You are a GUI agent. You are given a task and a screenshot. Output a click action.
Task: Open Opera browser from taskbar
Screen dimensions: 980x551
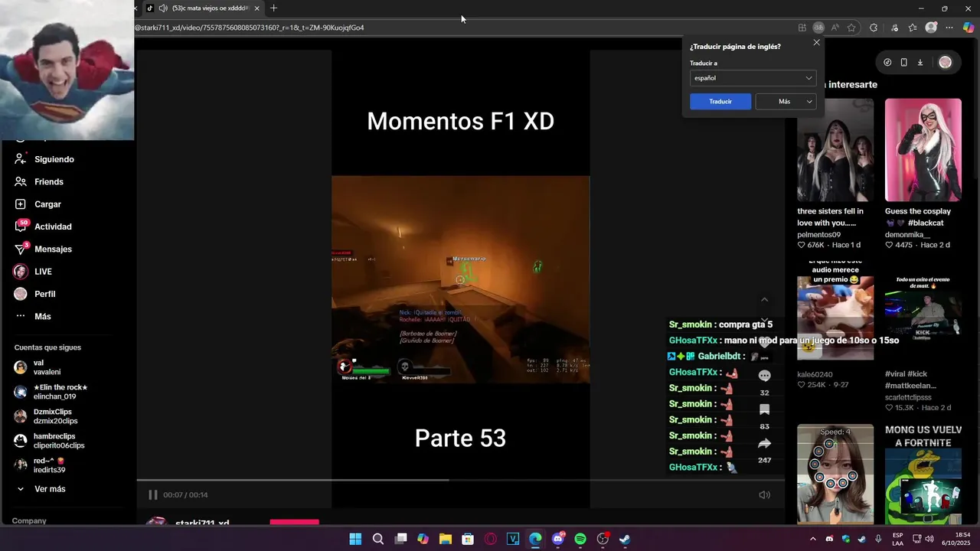click(x=490, y=539)
